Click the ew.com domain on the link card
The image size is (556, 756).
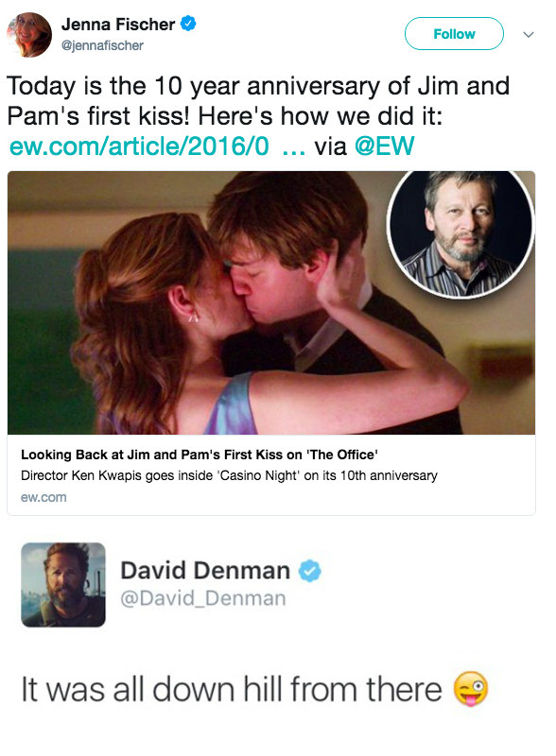[43, 498]
